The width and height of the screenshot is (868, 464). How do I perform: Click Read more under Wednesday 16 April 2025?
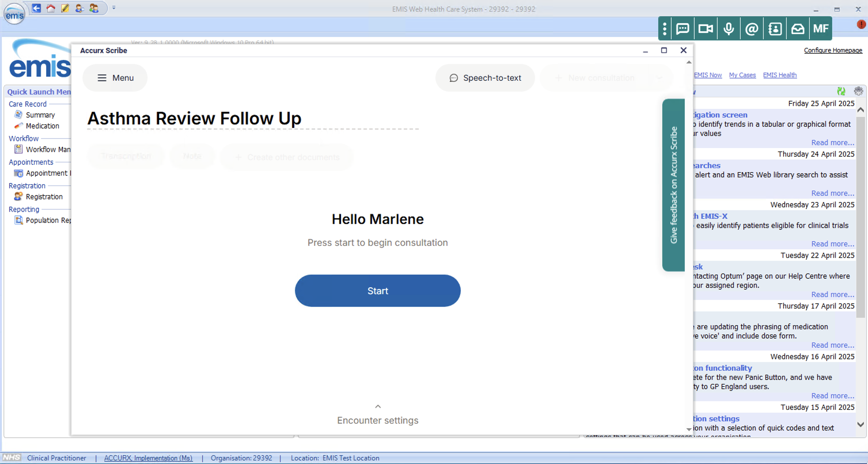[833, 396]
